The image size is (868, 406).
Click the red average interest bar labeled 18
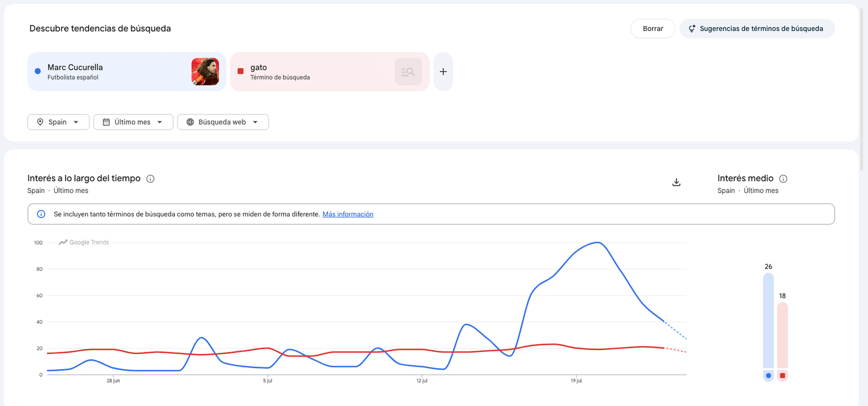point(782,336)
